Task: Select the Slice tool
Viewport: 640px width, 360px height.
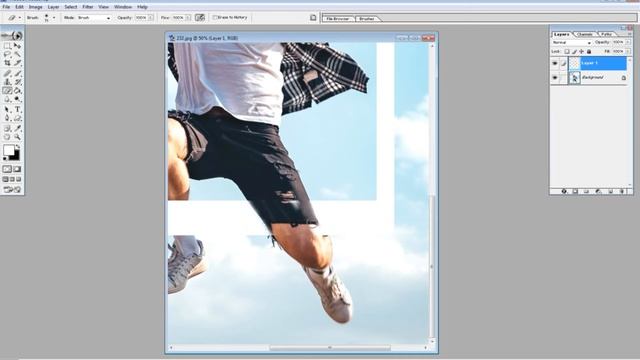Action: (x=18, y=63)
